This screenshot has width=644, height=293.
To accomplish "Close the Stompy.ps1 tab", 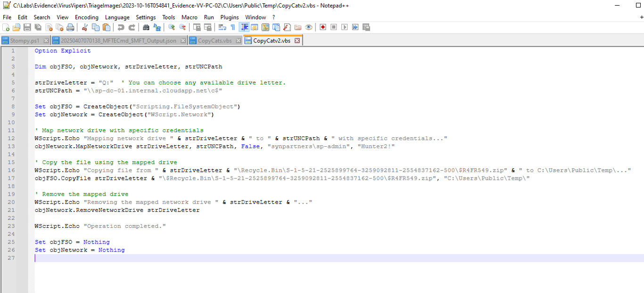I will pyautogui.click(x=46, y=41).
